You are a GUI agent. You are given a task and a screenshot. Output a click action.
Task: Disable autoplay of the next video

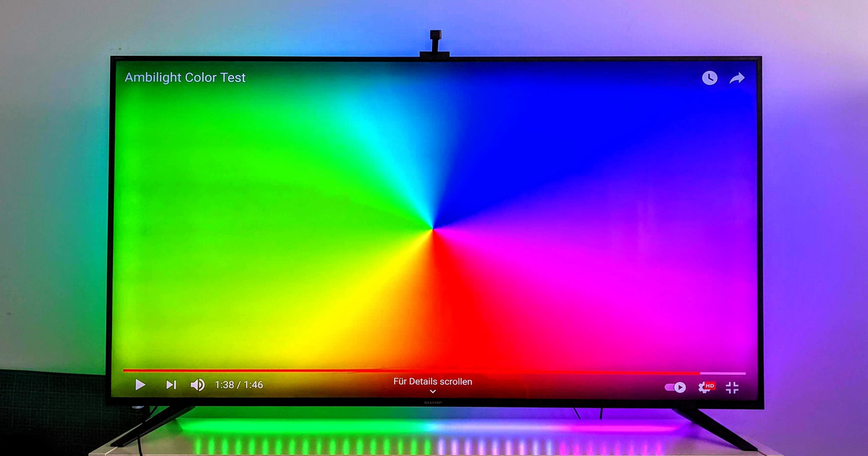click(670, 387)
